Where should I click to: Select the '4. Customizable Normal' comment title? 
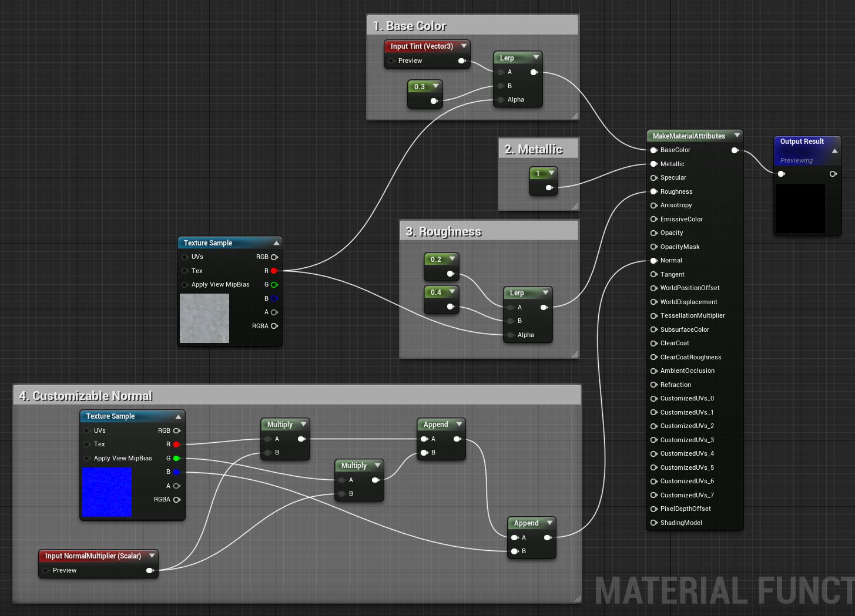tap(86, 396)
